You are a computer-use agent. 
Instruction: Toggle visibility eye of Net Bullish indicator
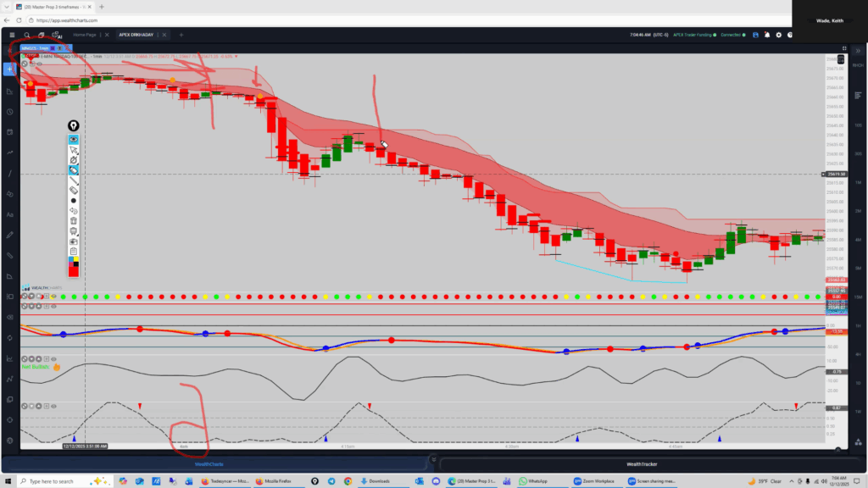pyautogui.click(x=53, y=358)
